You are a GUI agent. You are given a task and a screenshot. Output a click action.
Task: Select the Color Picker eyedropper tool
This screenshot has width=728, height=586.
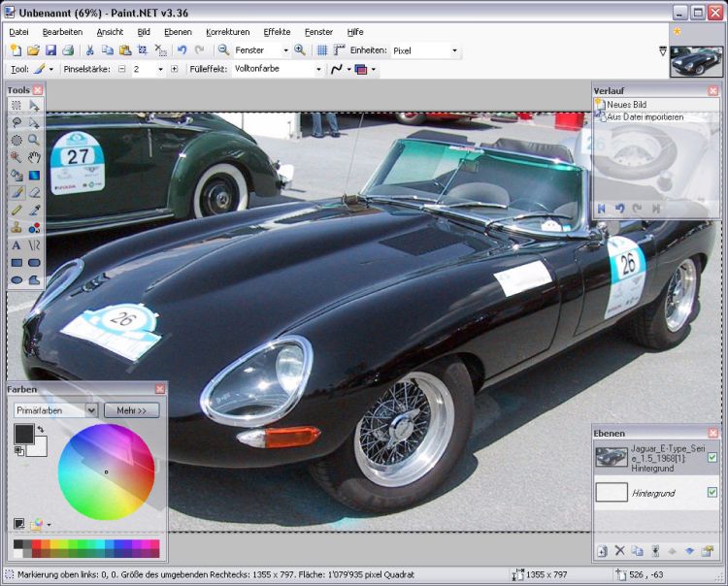34,210
